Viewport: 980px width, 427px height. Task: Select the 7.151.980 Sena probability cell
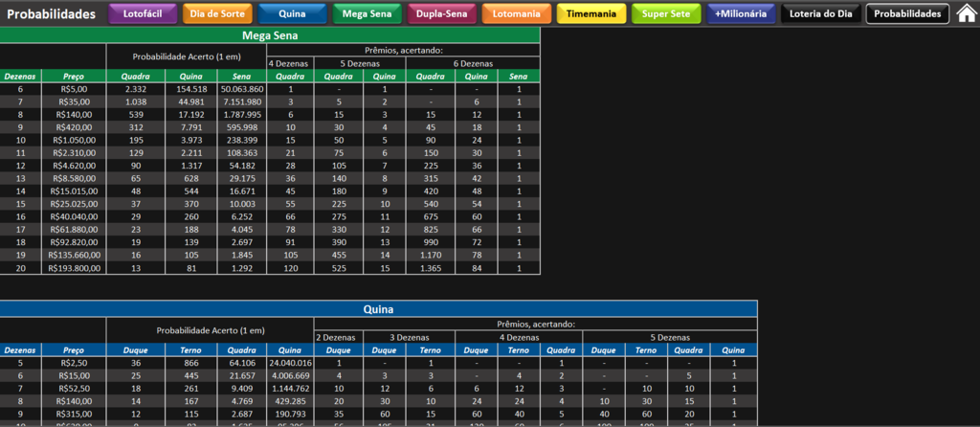[242, 101]
